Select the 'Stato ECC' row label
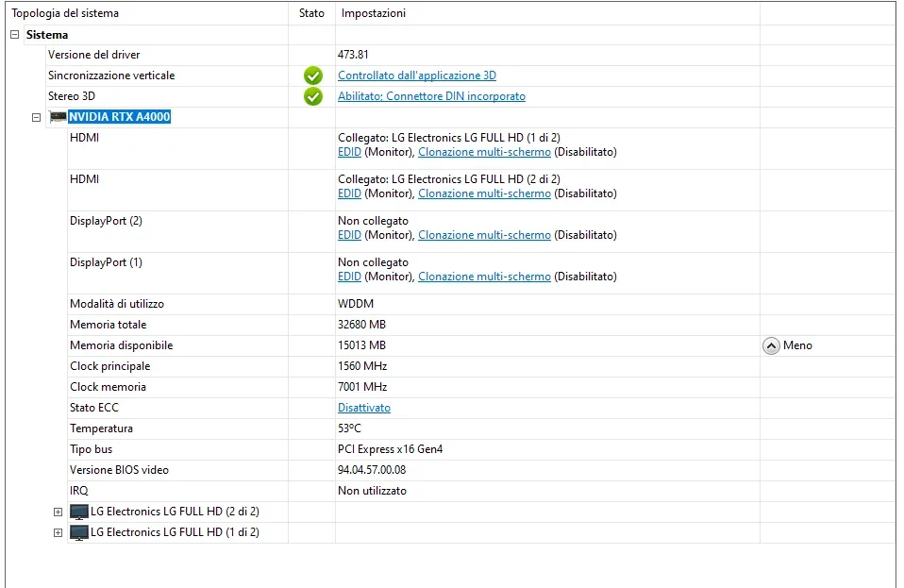The width and height of the screenshot is (904, 588). 94,408
